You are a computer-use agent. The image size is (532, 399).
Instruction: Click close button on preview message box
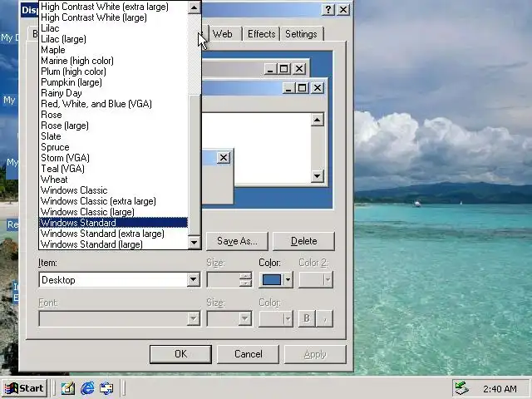[224, 157]
